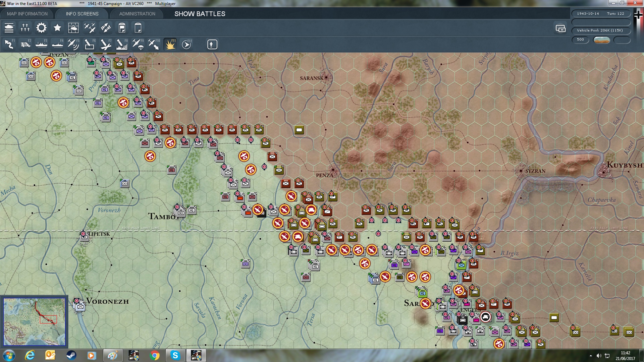Click the Saransk city on the map
The image size is (644, 362).
[x=326, y=78]
